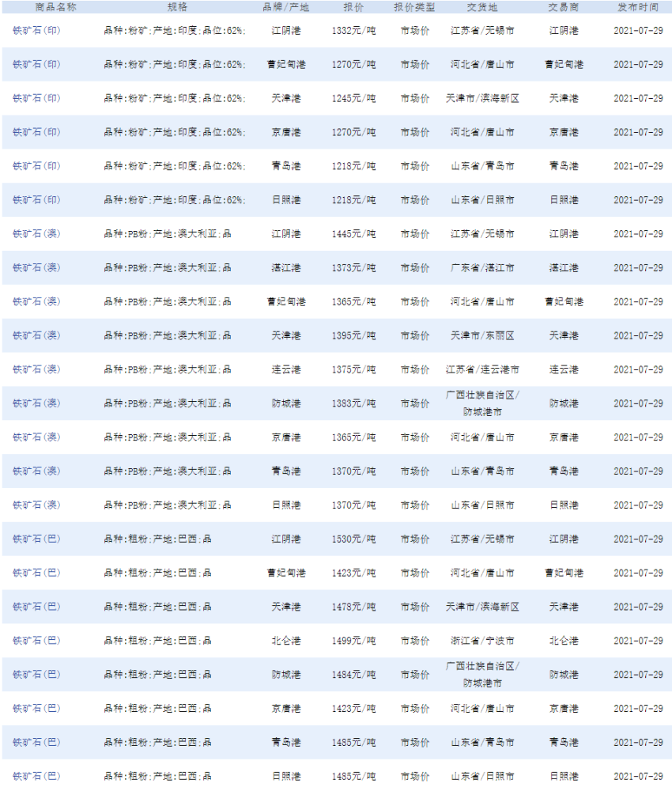Click the 1530元/吨 price cell

tap(353, 539)
